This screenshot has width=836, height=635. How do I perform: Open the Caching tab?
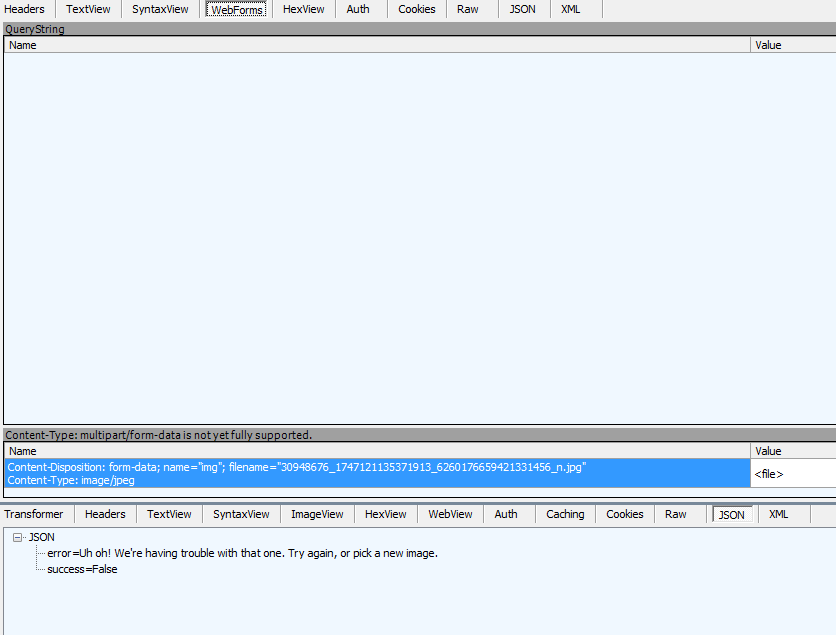coord(565,514)
